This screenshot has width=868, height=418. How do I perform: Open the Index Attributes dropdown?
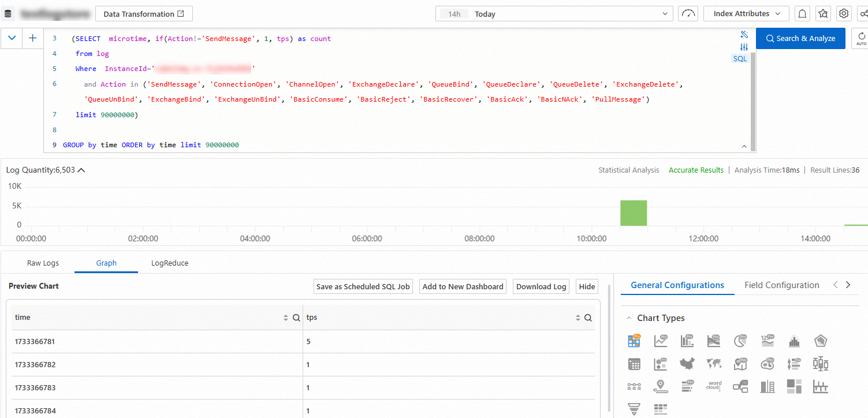(747, 14)
